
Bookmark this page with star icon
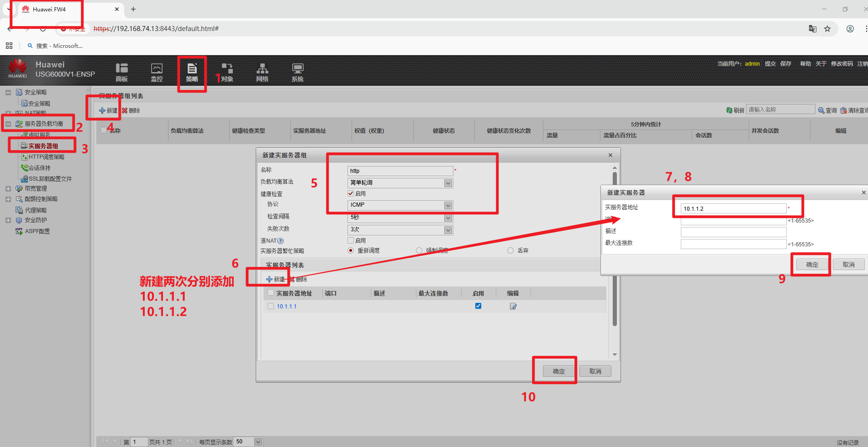pos(827,29)
